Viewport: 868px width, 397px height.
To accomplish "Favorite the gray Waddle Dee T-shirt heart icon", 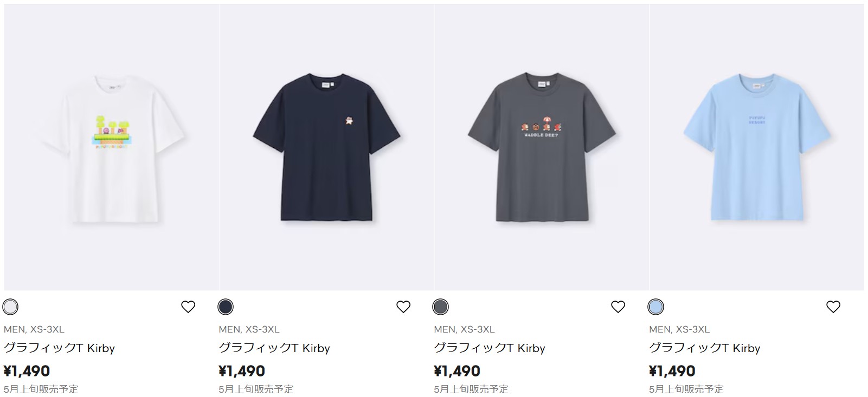I will [618, 307].
